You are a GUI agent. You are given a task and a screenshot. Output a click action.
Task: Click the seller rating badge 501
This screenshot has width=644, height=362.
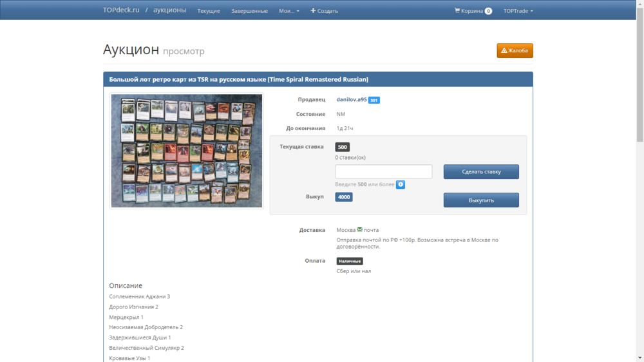pyautogui.click(x=374, y=100)
